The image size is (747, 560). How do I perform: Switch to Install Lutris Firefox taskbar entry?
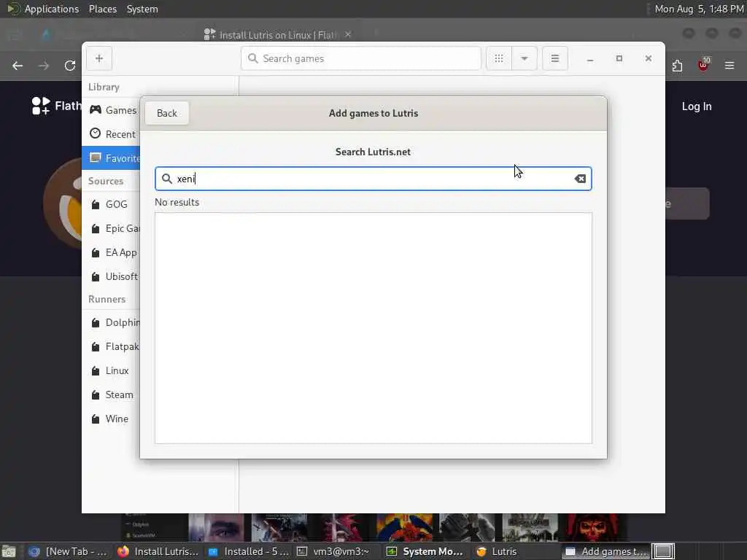pos(158,551)
